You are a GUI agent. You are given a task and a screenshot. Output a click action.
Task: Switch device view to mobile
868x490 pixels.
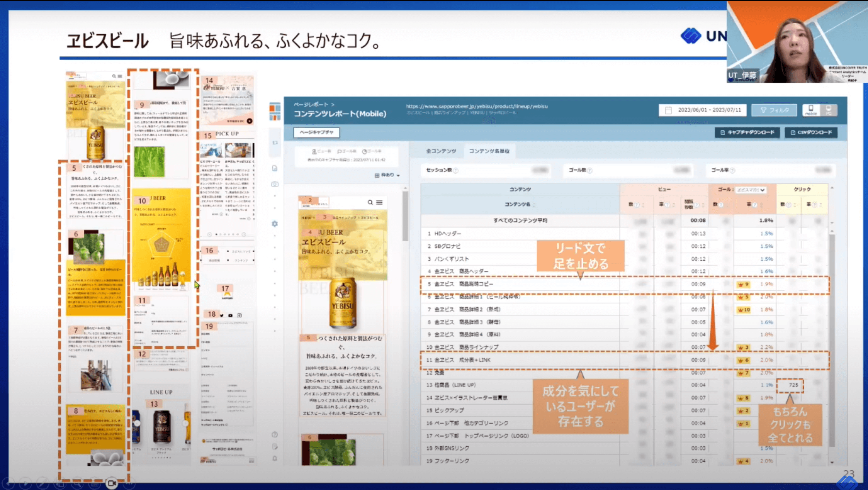coord(811,110)
